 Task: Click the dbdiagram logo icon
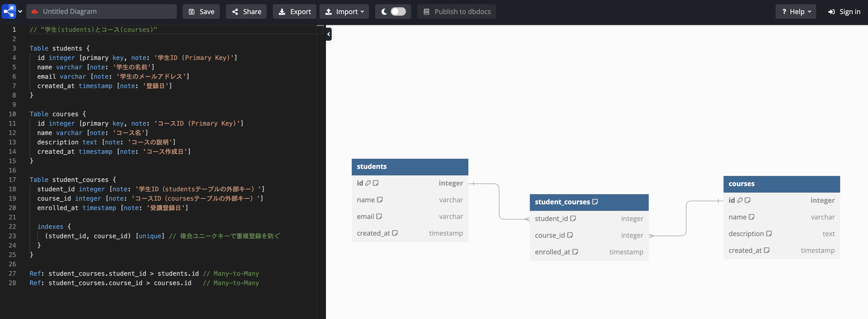(9, 11)
